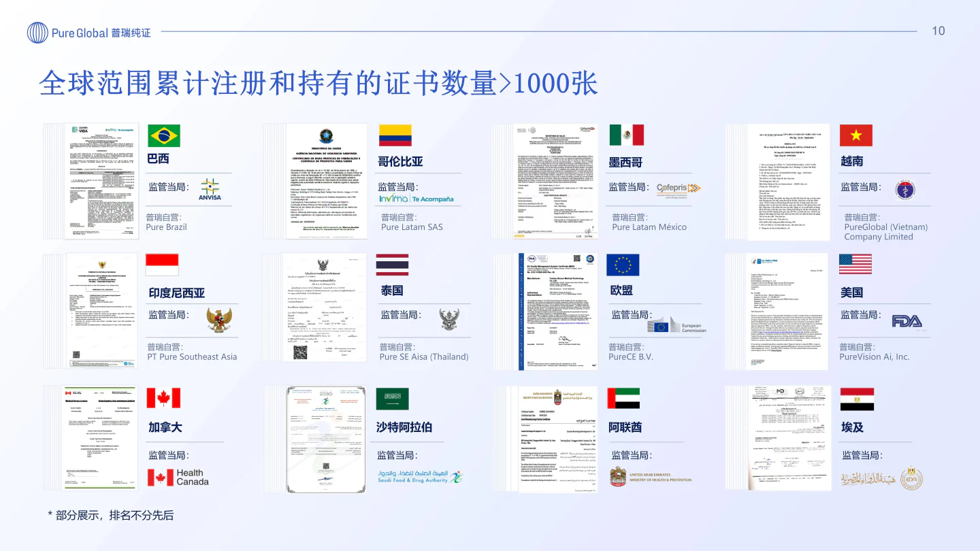Click the Invima Te Acompaña logo
980x551 pixels.
pyautogui.click(x=416, y=199)
